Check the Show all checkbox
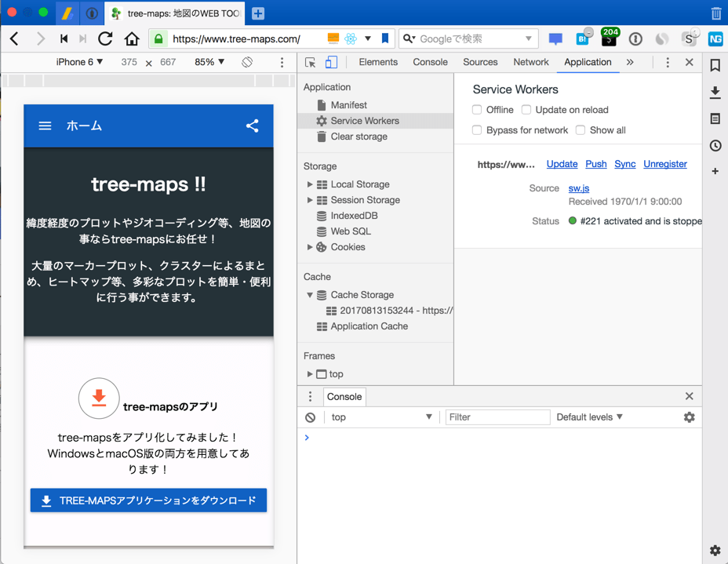The width and height of the screenshot is (728, 564). [x=581, y=130]
